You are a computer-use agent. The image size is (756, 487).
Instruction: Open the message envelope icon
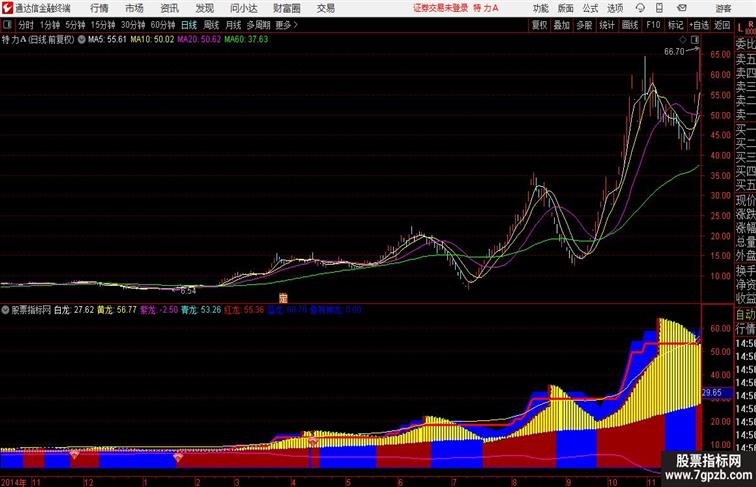coord(682,8)
